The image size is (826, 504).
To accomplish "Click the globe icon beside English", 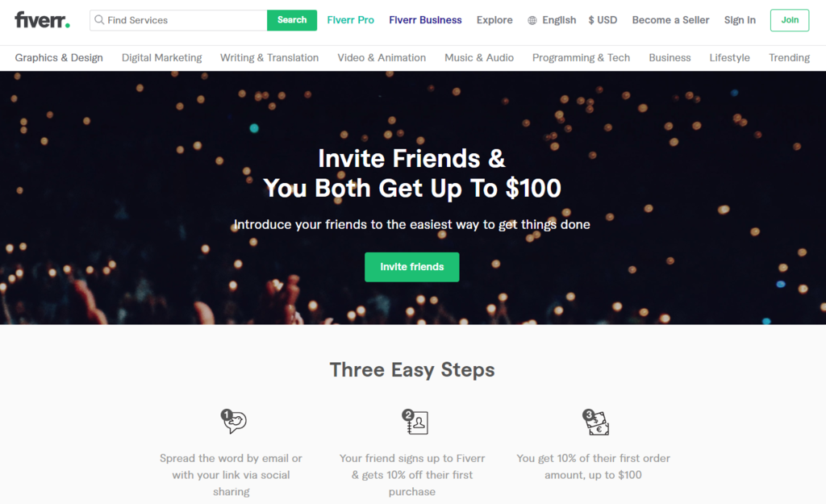I will point(533,19).
